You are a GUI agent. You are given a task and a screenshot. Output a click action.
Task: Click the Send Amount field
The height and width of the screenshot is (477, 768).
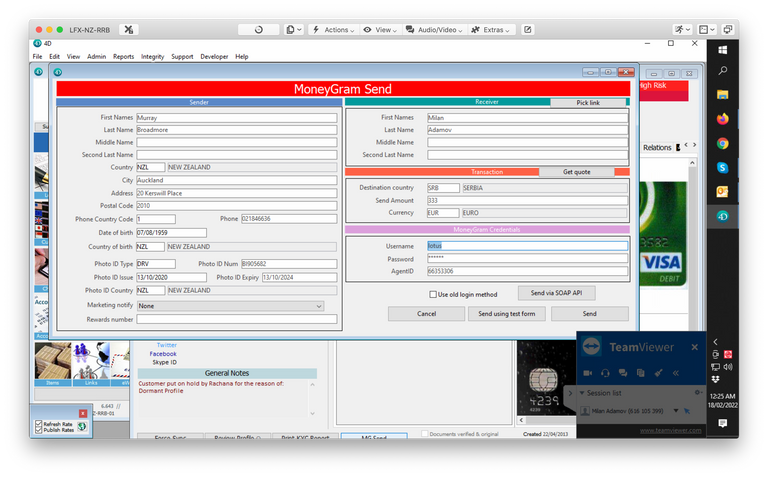[x=527, y=200]
